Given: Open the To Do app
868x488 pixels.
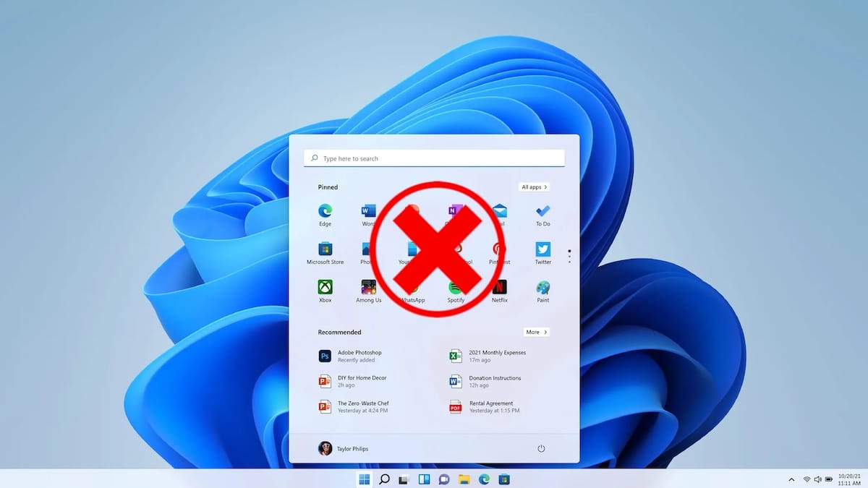Looking at the screenshot, I should 542,215.
